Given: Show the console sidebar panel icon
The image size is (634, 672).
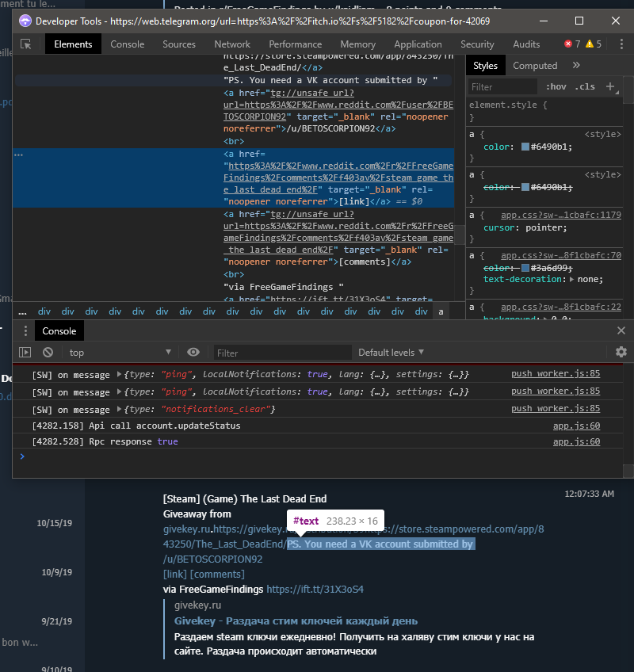Looking at the screenshot, I should coord(25,353).
